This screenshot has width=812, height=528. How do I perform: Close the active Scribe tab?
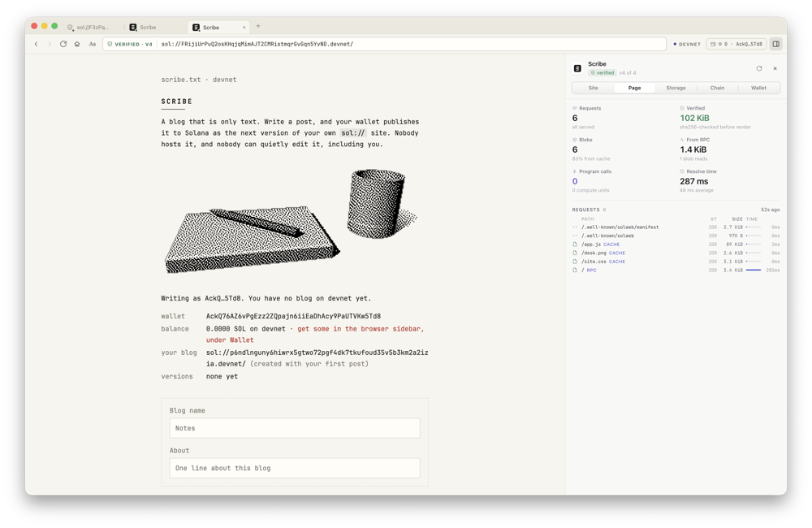click(x=244, y=28)
